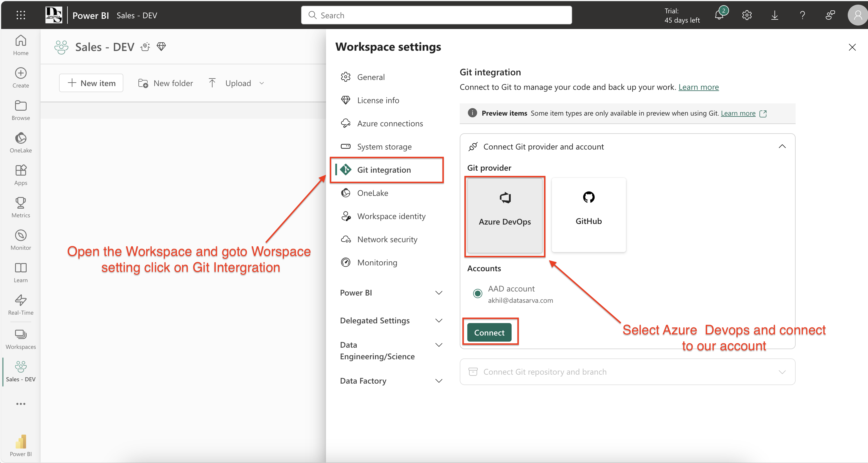The height and width of the screenshot is (463, 868).
Task: Click the Preview items info icon
Action: click(x=472, y=113)
